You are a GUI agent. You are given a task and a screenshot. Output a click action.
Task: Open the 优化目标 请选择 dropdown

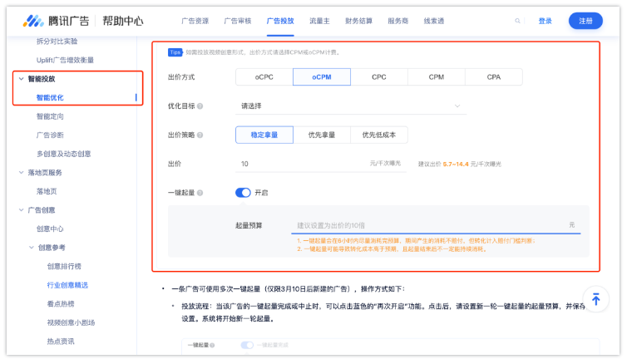tap(351, 106)
